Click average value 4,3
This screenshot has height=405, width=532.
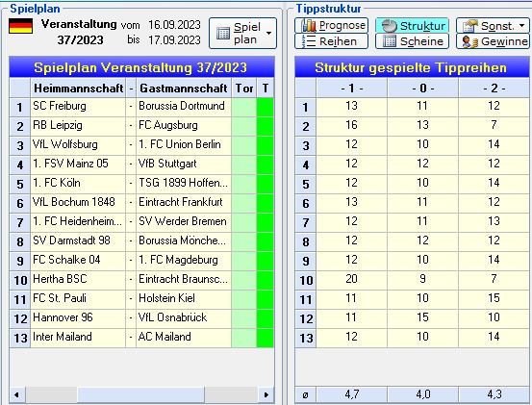click(494, 394)
